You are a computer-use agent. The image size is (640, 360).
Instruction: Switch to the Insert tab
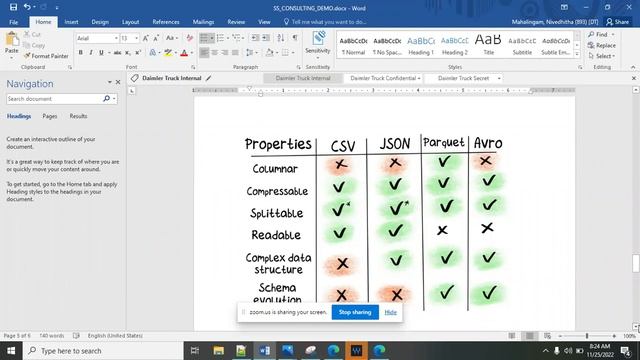coord(71,22)
